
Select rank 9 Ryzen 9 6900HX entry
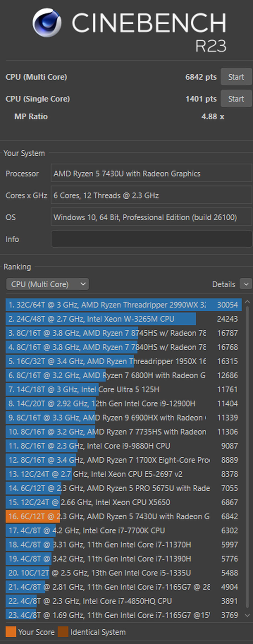click(123, 418)
